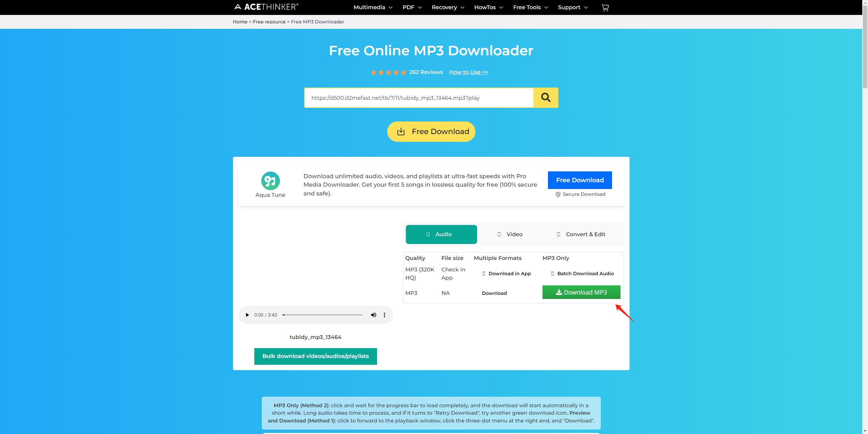868x434 pixels.
Task: Click the Download MP3 button icon
Action: [558, 292]
